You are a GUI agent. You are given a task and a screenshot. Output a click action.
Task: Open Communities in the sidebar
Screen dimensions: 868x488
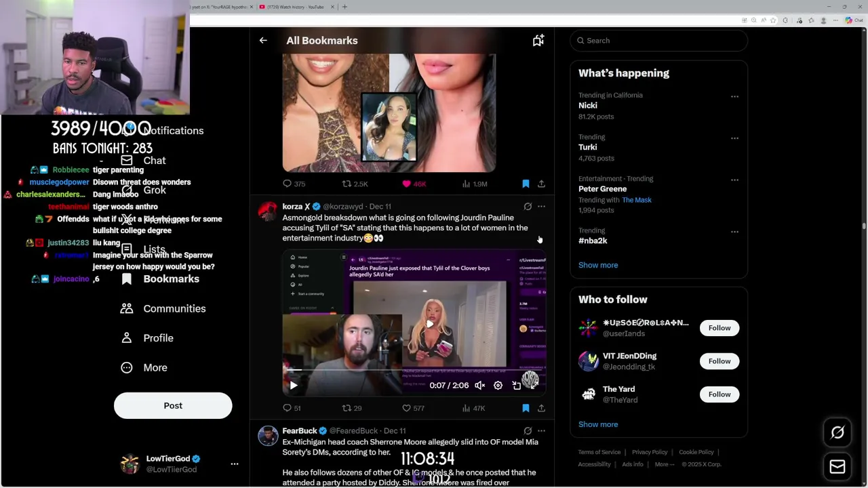click(163, 308)
